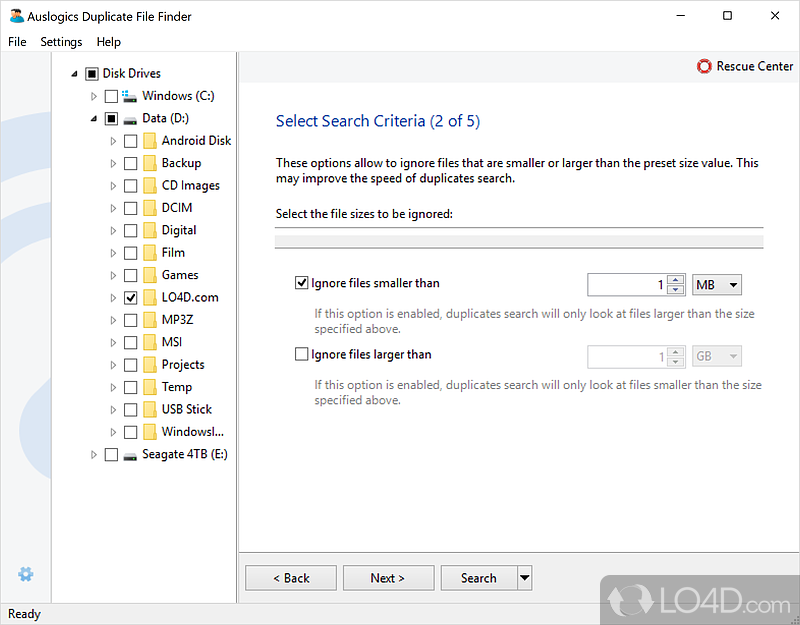Image resolution: width=800 pixels, height=625 pixels.
Task: Open the MB size unit dropdown
Action: [717, 285]
